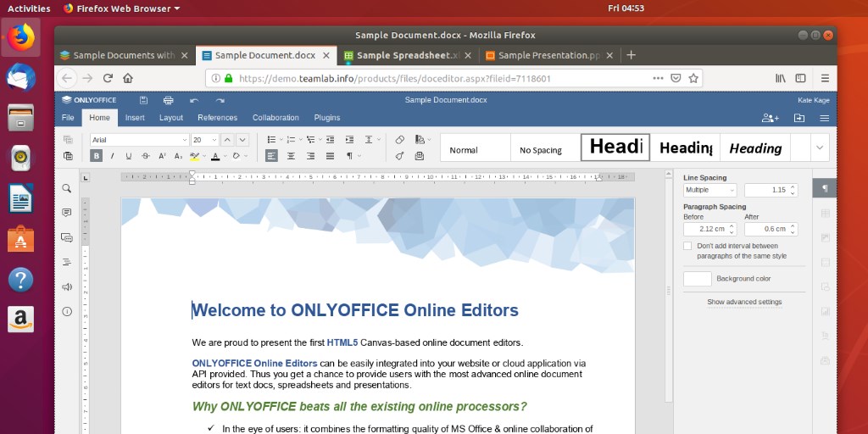The height and width of the screenshot is (434, 868).
Task: Apply the No Spacing style
Action: [545, 147]
